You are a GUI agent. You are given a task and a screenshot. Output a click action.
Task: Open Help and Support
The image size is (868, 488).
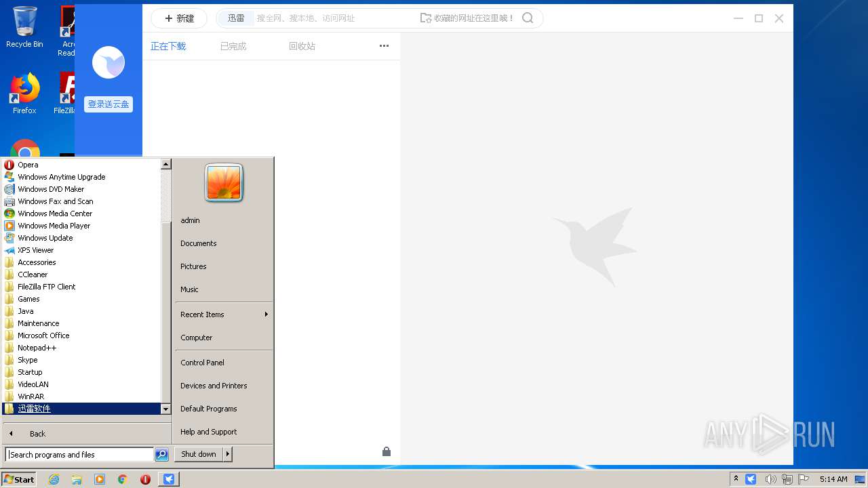pos(224,432)
